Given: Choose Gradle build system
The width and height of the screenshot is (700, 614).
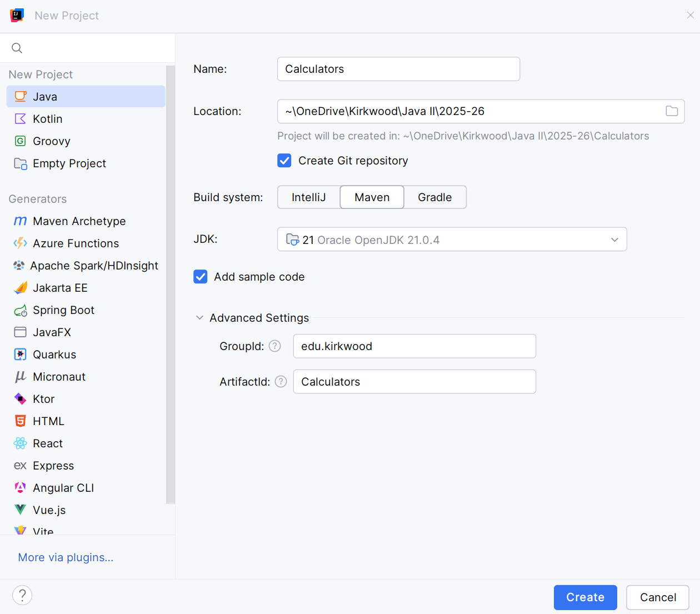Looking at the screenshot, I should [x=435, y=197].
